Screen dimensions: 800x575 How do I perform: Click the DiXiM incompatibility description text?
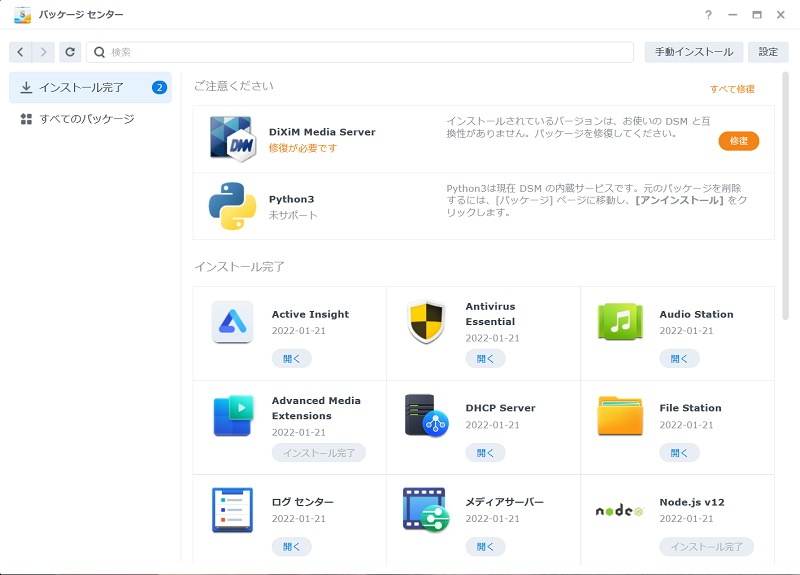tap(578, 127)
